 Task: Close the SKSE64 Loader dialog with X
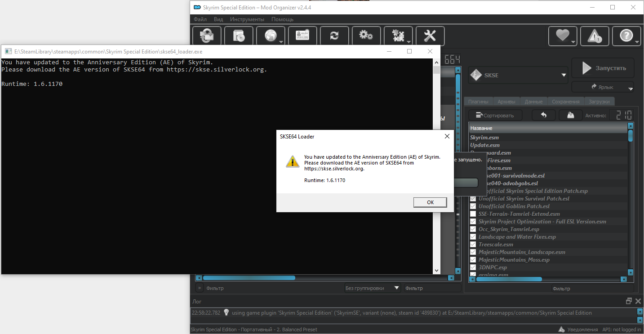[447, 136]
